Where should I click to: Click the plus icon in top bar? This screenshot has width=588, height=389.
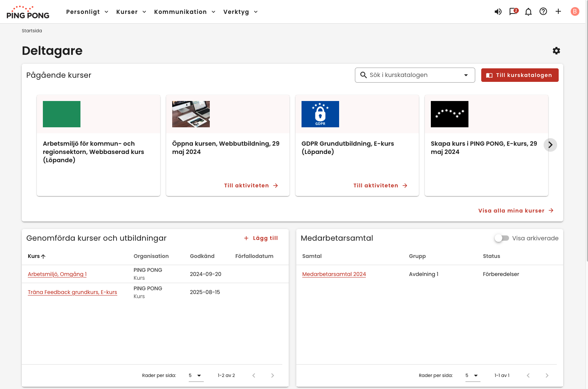pos(558,12)
